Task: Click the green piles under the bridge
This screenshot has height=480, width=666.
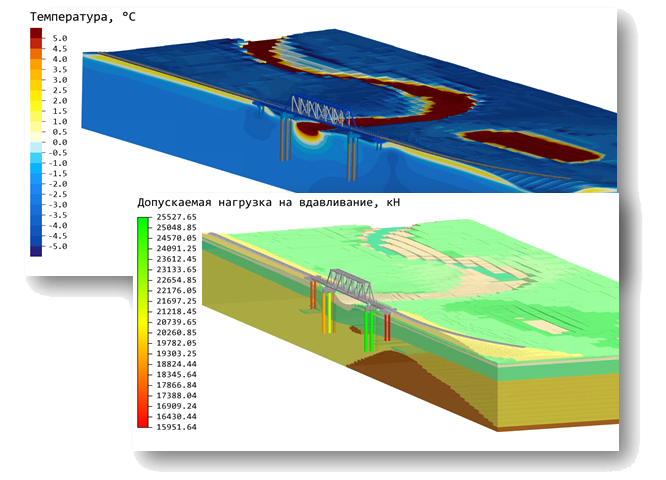Action: (369, 330)
